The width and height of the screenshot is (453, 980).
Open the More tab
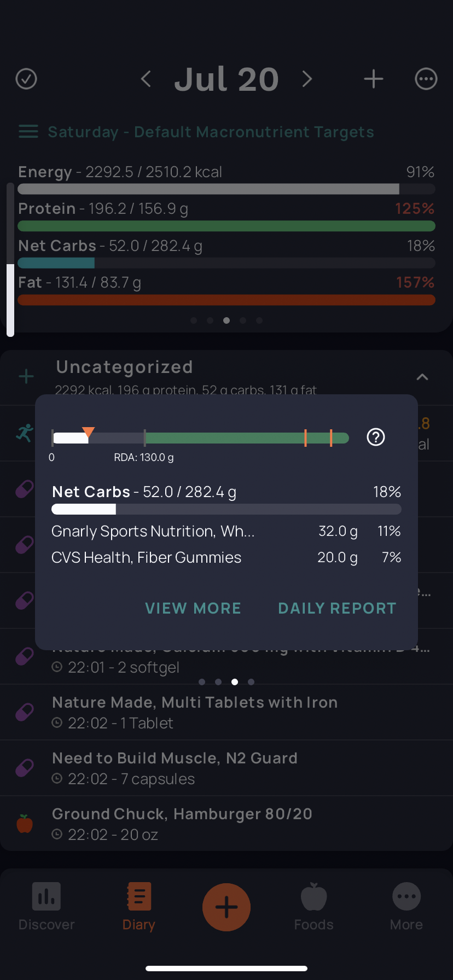[406, 907]
